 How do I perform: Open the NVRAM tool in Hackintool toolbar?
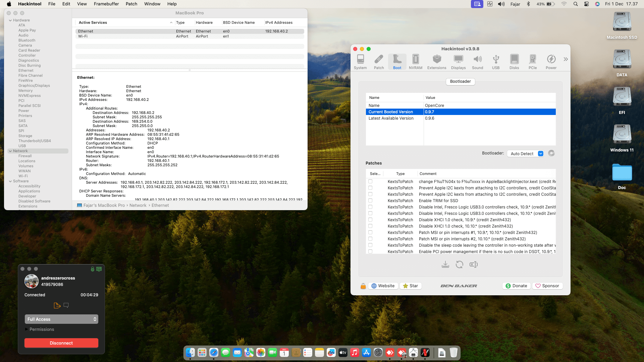point(415,62)
